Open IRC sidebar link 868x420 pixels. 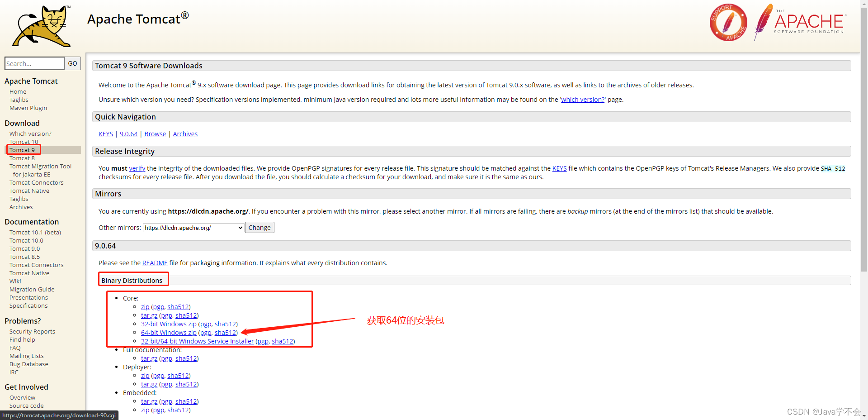(14, 372)
